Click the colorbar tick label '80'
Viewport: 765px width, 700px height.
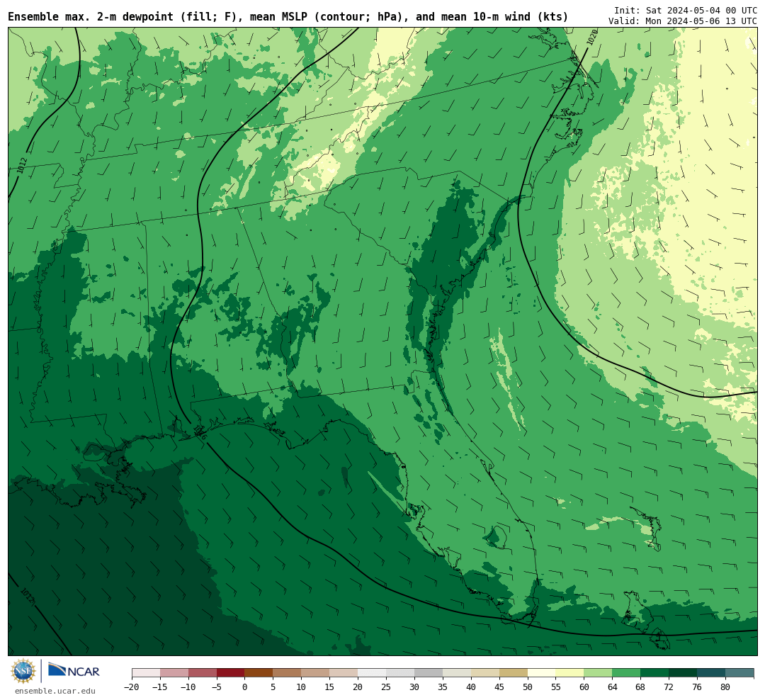point(726,687)
